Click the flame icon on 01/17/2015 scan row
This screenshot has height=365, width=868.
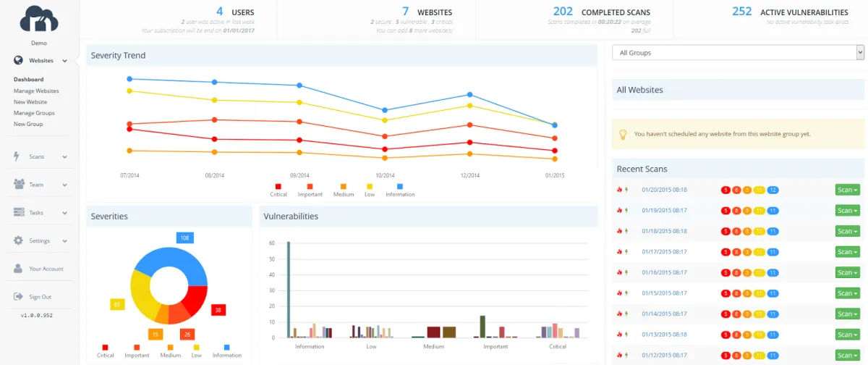coord(619,252)
